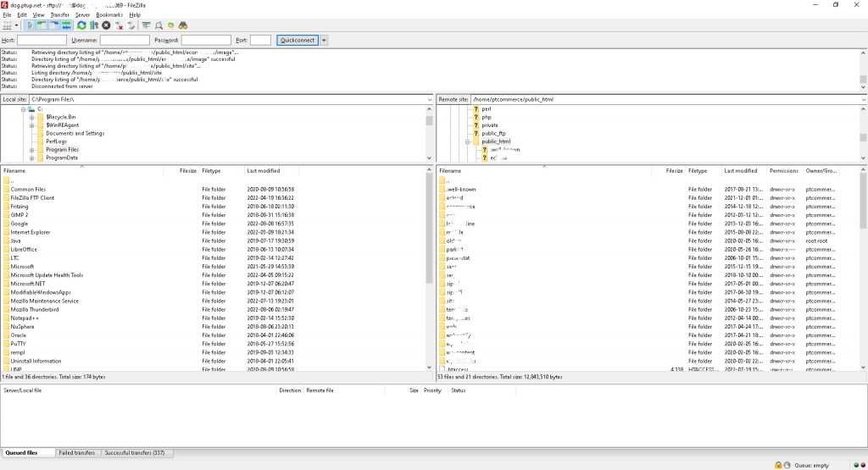Select the perl folder in remote tree

point(486,109)
